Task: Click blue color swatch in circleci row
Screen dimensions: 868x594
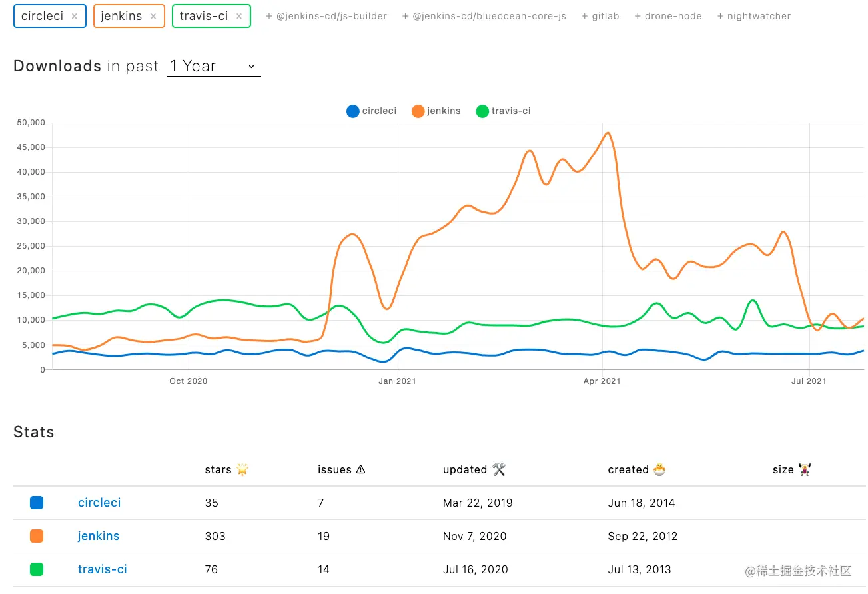Action: pyautogui.click(x=37, y=503)
